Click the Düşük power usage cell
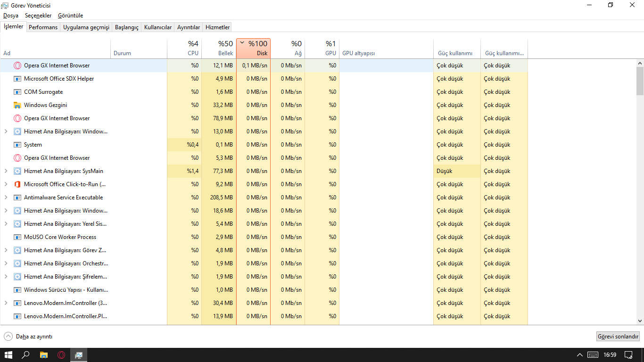 click(457, 171)
